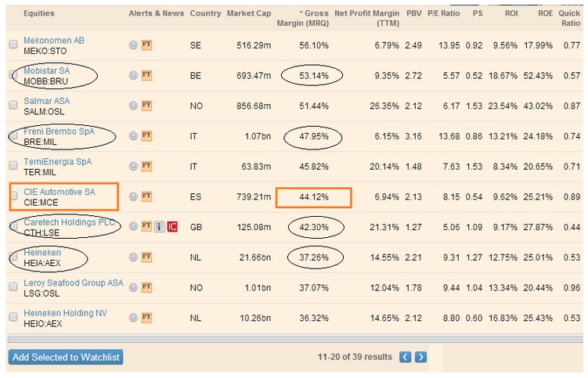The width and height of the screenshot is (588, 378).
Task: Tick checkbox for Caretech Holdings PLC
Action: point(13,225)
